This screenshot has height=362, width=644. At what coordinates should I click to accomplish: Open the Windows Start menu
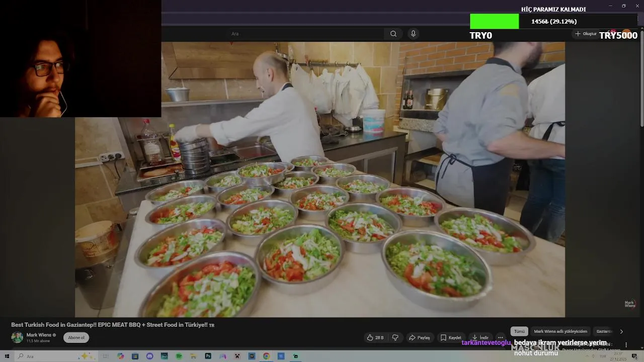tap(7, 356)
